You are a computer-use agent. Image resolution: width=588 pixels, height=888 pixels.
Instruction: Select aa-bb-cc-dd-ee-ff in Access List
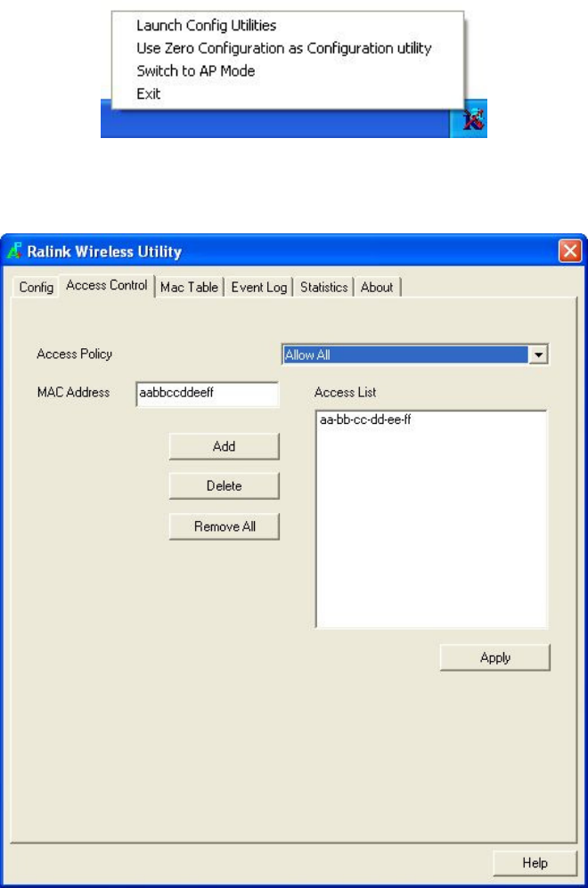point(365,420)
